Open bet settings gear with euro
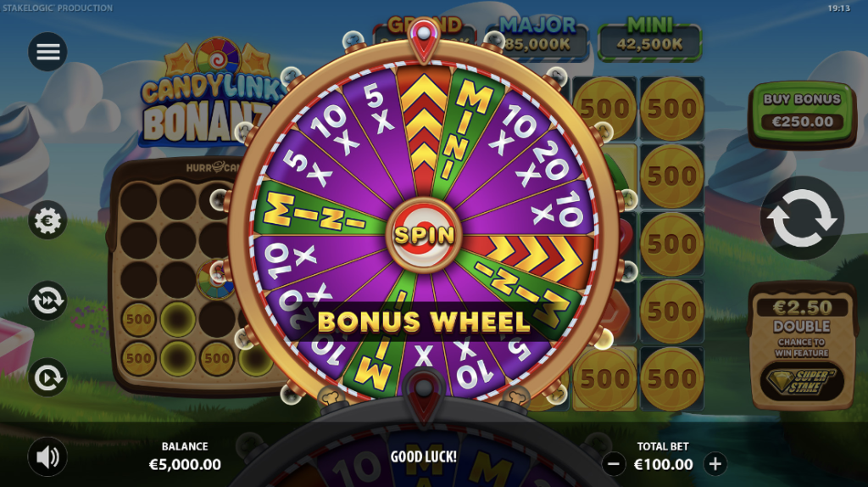Viewport: 868px width, 487px height. [x=47, y=221]
